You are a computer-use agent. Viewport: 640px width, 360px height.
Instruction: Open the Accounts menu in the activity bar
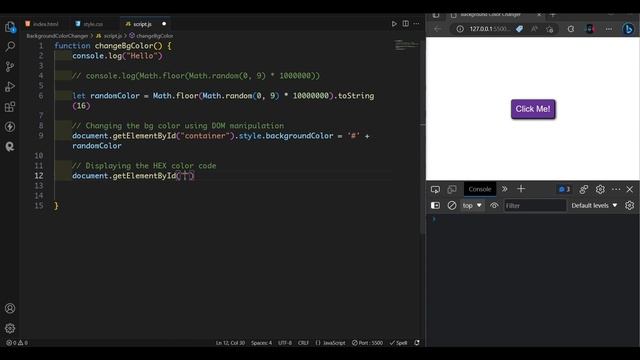pos(10,308)
